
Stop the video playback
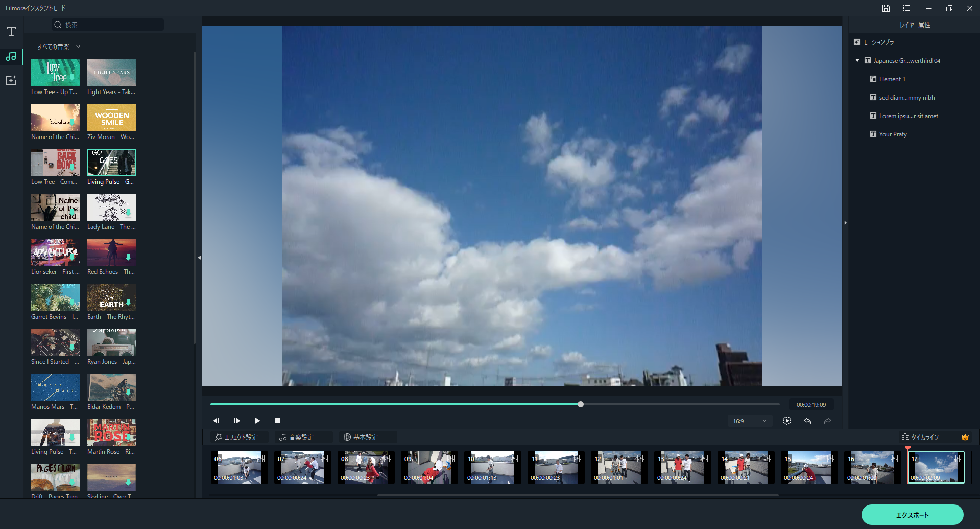click(278, 421)
